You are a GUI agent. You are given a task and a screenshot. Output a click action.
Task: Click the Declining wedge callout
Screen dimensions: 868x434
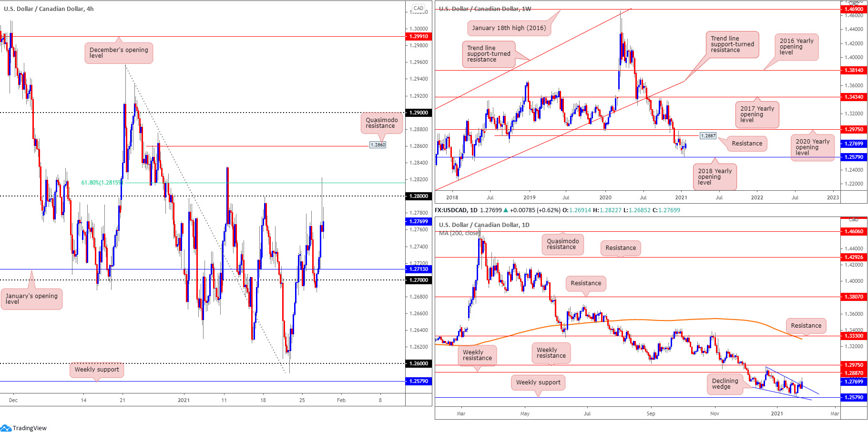pos(725,384)
